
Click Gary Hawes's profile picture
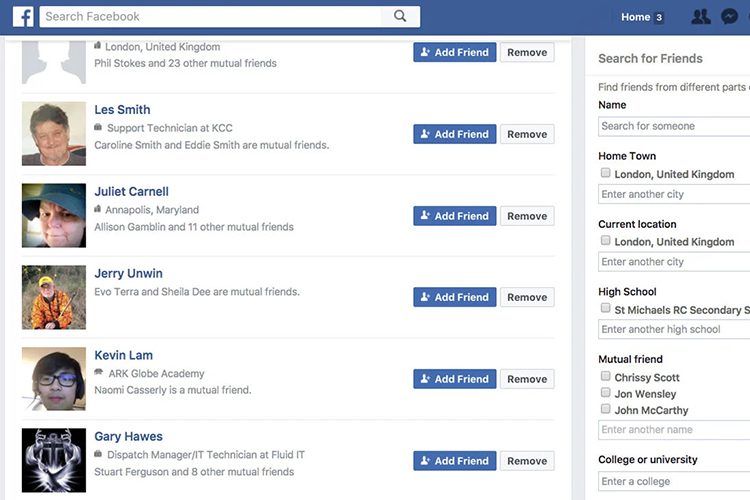[x=54, y=460]
